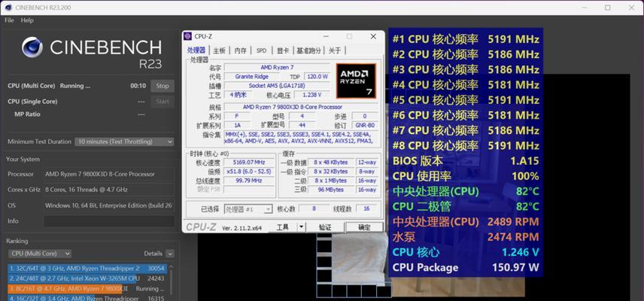Click the 核心数 value 8
Screen dimensions: 644x301
(x=314, y=208)
